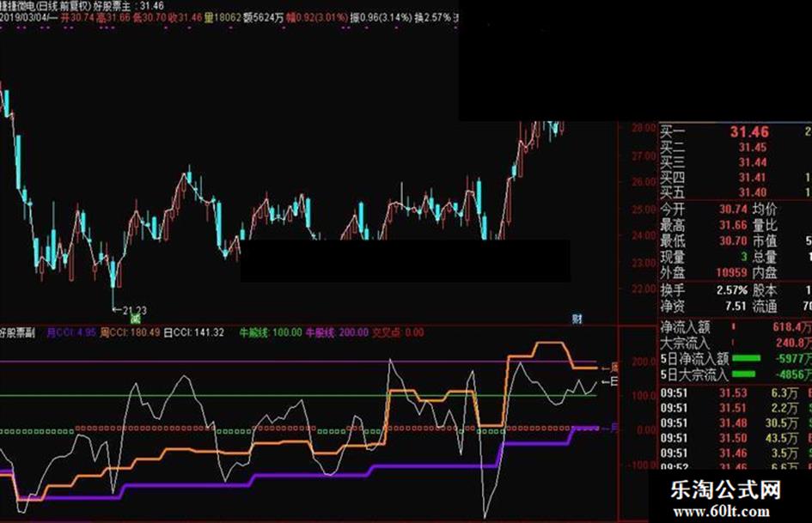Click the 换手 value 2.57%
The height and width of the screenshot is (523, 812).
click(x=732, y=290)
